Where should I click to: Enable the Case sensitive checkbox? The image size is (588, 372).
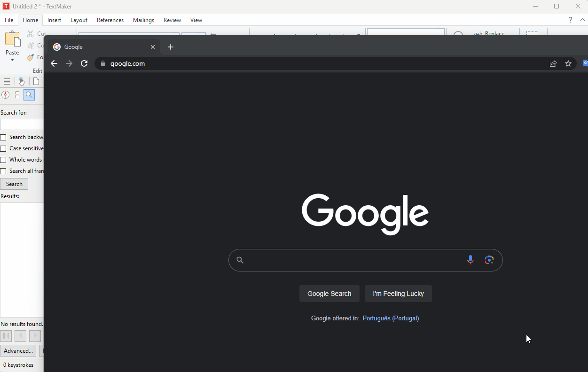pos(3,148)
